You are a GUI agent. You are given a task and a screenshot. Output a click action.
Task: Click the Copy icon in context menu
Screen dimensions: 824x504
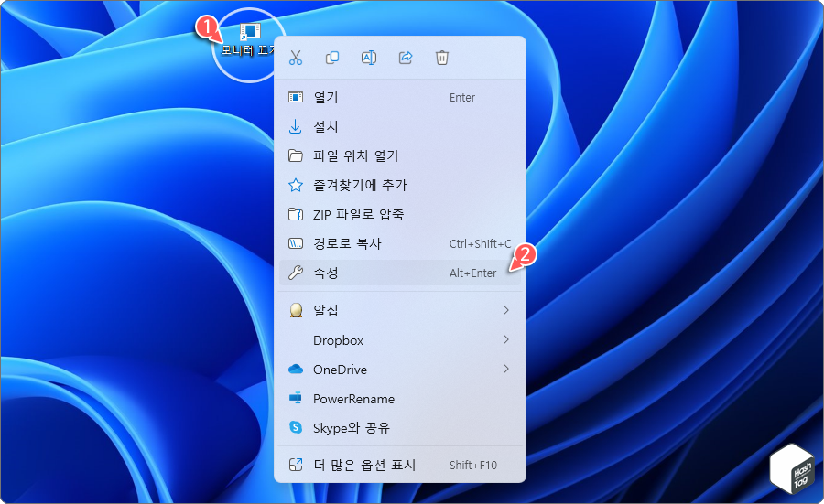click(x=332, y=58)
